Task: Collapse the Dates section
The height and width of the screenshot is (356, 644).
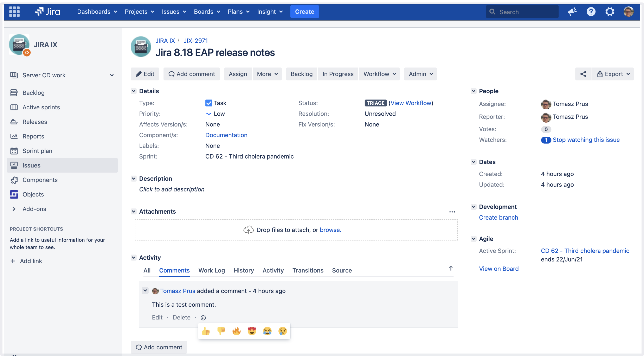Action: tap(473, 162)
